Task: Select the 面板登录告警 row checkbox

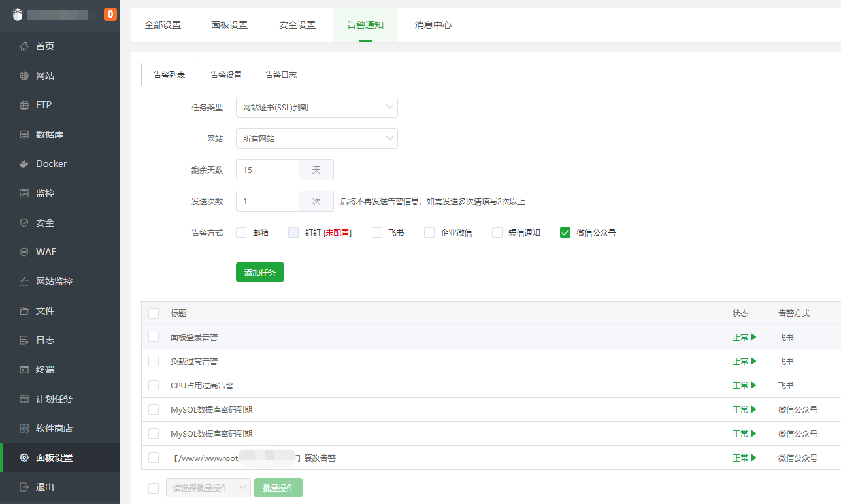Action: 154,337
